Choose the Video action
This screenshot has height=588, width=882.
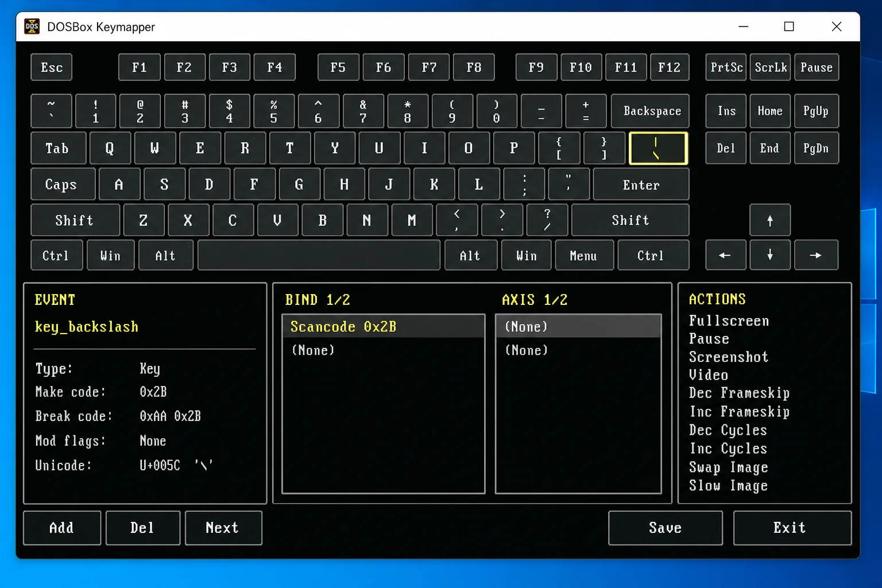coord(709,375)
